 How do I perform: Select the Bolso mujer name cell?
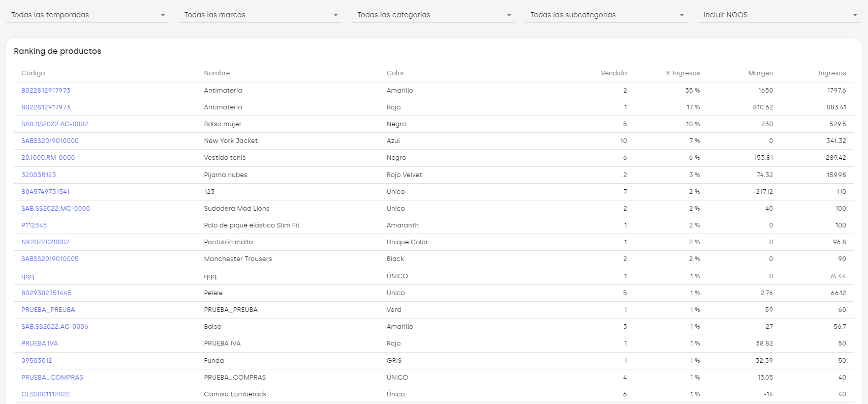(223, 124)
